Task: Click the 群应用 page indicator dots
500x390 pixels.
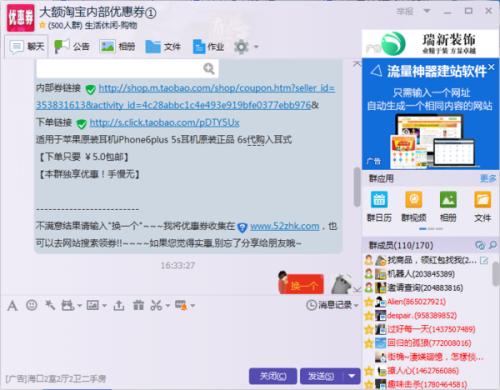Action: tap(431, 229)
